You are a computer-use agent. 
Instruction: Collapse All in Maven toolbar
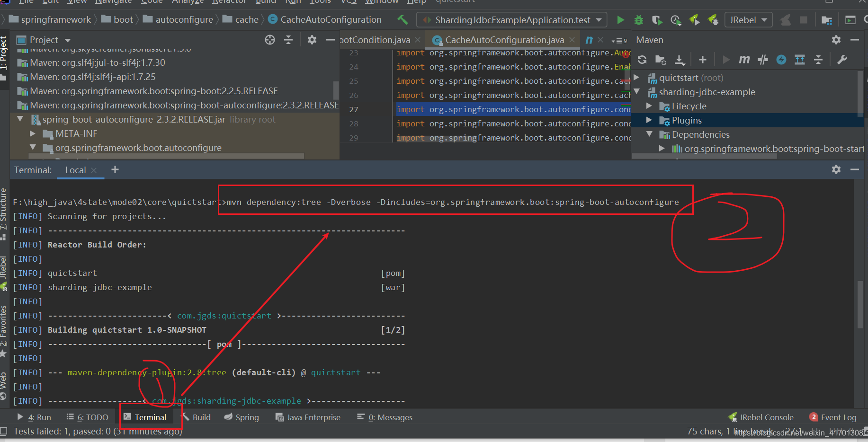click(x=818, y=60)
